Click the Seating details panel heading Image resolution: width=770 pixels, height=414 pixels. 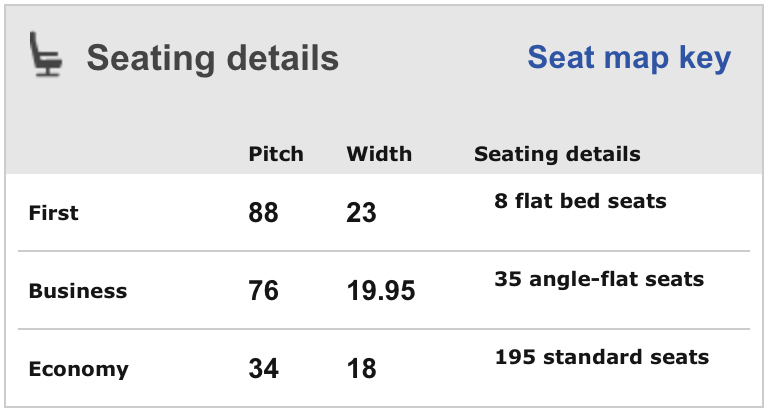pyautogui.click(x=212, y=58)
